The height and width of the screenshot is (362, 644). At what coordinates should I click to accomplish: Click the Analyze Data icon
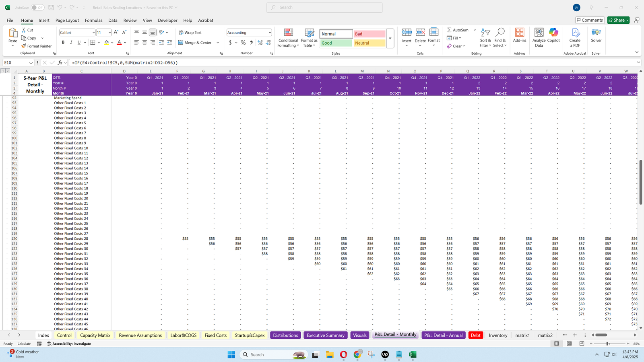(539, 33)
